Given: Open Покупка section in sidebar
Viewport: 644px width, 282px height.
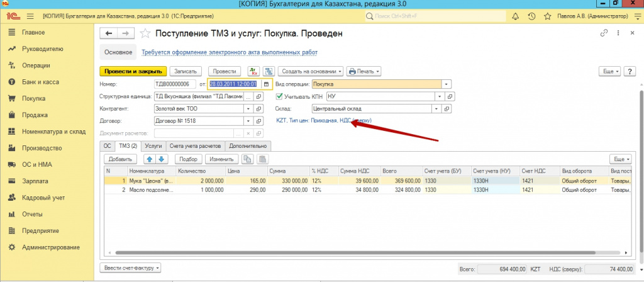Looking at the screenshot, I should (x=34, y=98).
